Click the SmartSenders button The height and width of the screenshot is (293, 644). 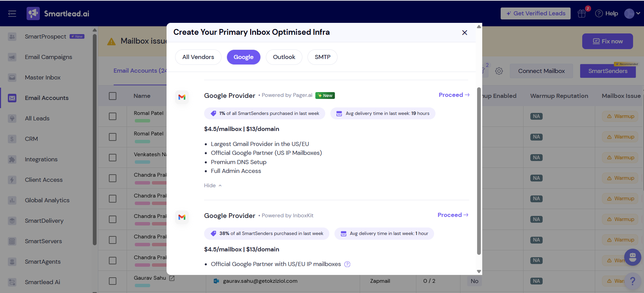click(x=608, y=71)
